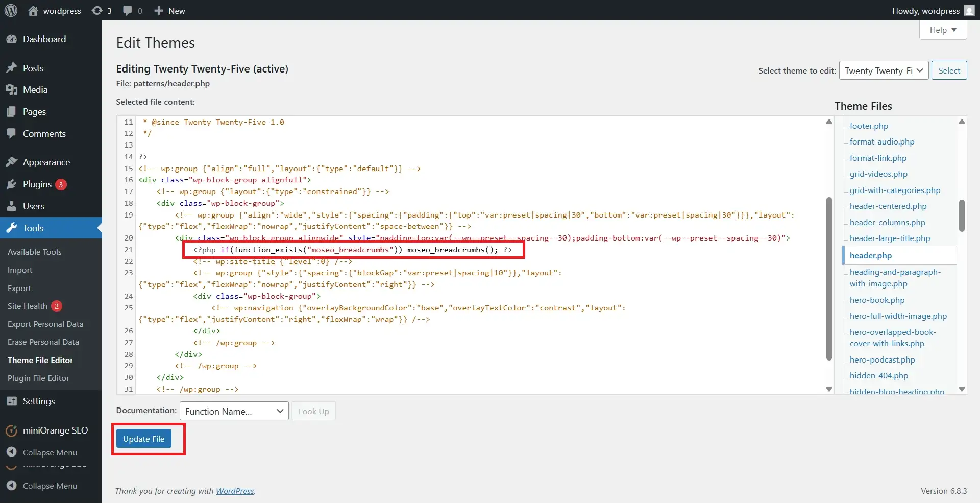Open footer.php in Theme Files

(869, 126)
